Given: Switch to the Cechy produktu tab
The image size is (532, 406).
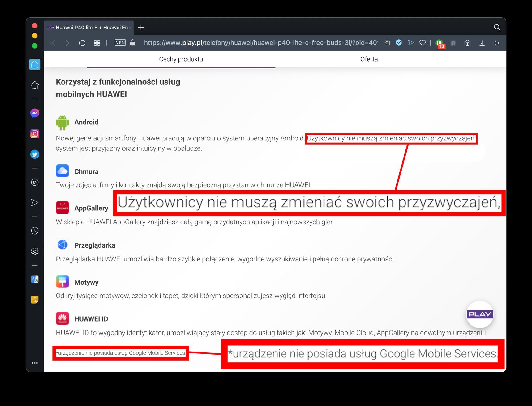Looking at the screenshot, I should pos(181,59).
